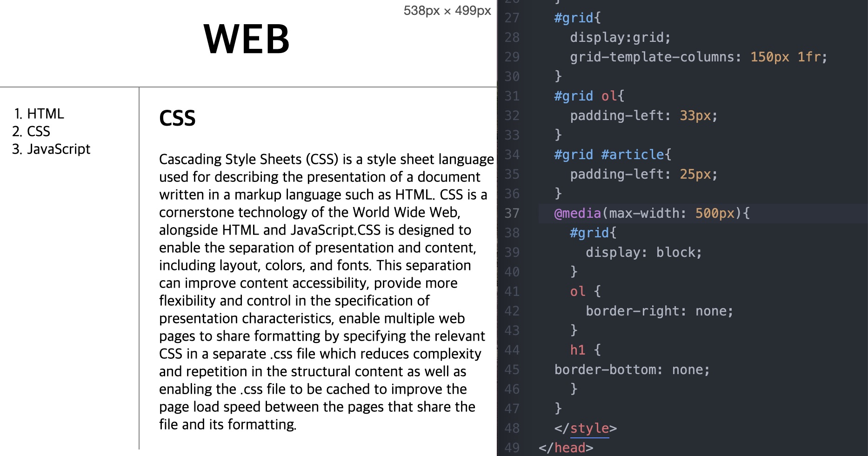
Task: Click the paragraph starting "Cascading Style Sheets"
Action: click(326, 292)
